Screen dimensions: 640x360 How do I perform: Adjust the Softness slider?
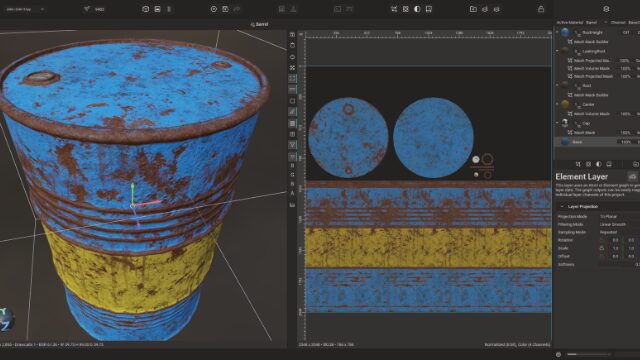[x=619, y=264]
